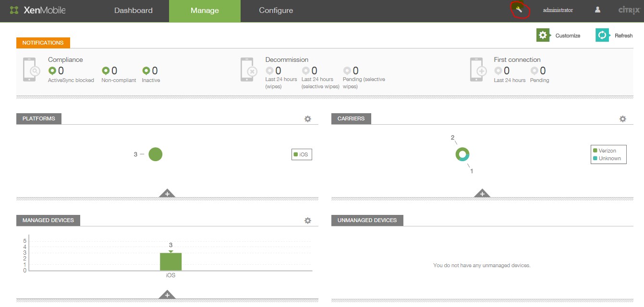Click the teal Refresh icon
Viewport: 644px width, 307px height.
[602, 35]
